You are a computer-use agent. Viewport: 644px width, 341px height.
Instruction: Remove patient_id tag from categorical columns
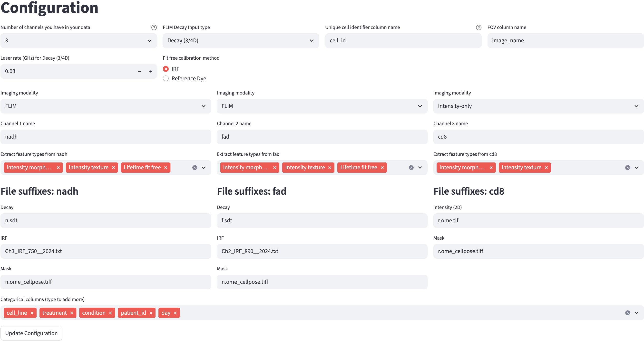coord(151,313)
